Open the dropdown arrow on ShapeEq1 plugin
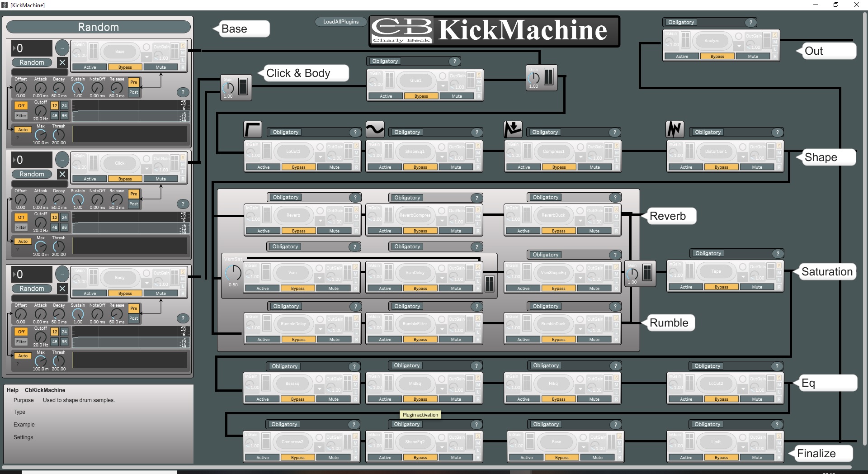Image resolution: width=868 pixels, height=474 pixels. (442, 158)
